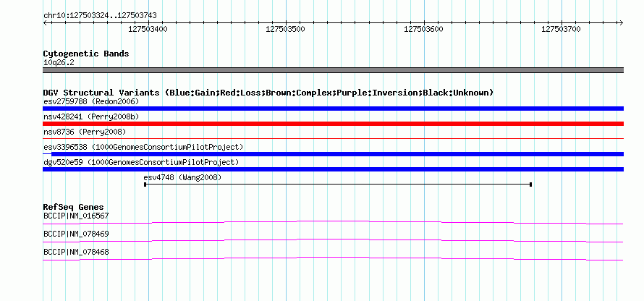Click the right arrowhead of the coordinate ruler
644x301 pixels.
pyautogui.click(x=621, y=22)
